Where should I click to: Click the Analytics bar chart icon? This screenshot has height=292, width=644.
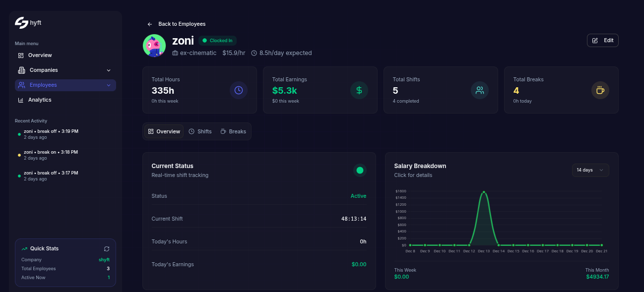(x=21, y=100)
